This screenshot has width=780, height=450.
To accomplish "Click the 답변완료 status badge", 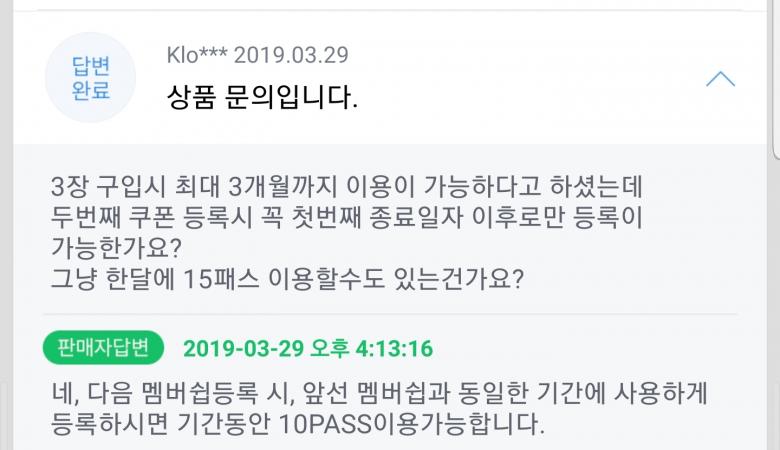I will pos(90,79).
